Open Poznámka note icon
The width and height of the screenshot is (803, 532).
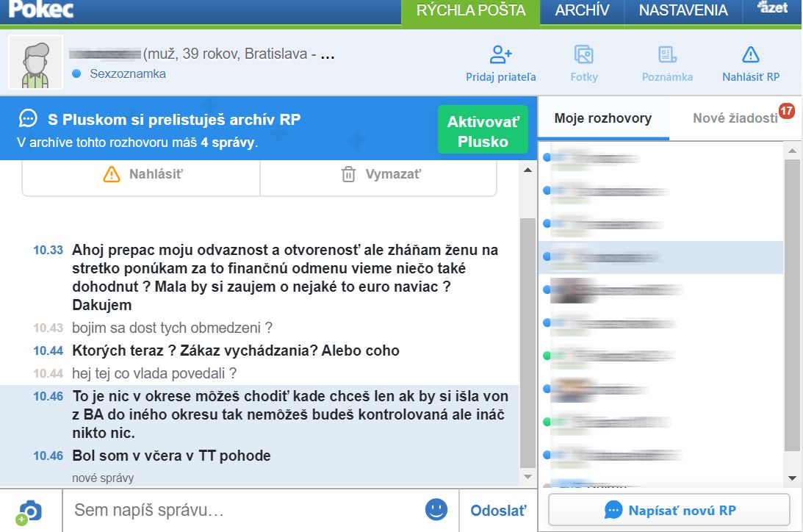(x=667, y=64)
